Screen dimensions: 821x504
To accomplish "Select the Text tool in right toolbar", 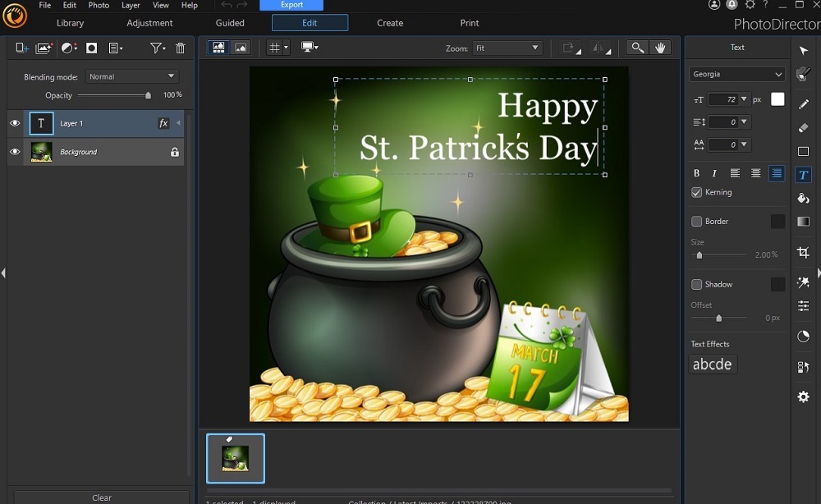I will [803, 174].
